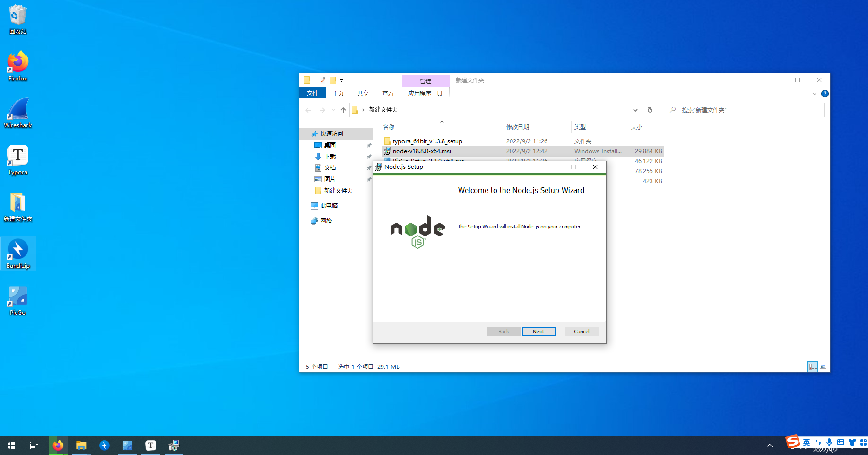Select the 新建文件夹 folder on desktop

tap(18, 207)
